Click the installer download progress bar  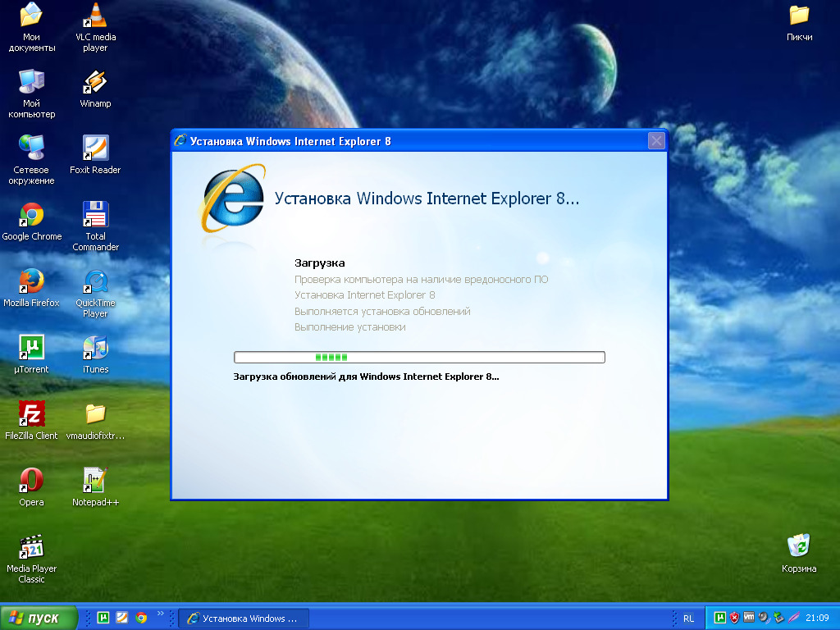click(419, 358)
